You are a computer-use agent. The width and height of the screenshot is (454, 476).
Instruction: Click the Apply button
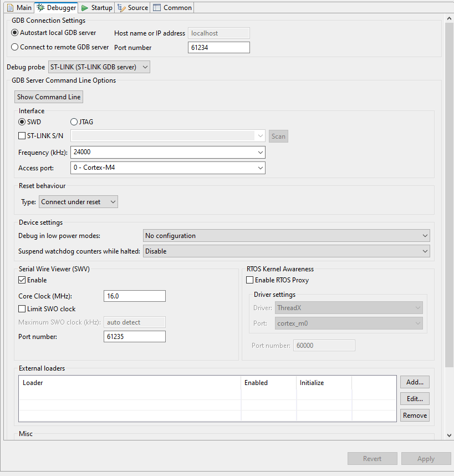pyautogui.click(x=426, y=459)
